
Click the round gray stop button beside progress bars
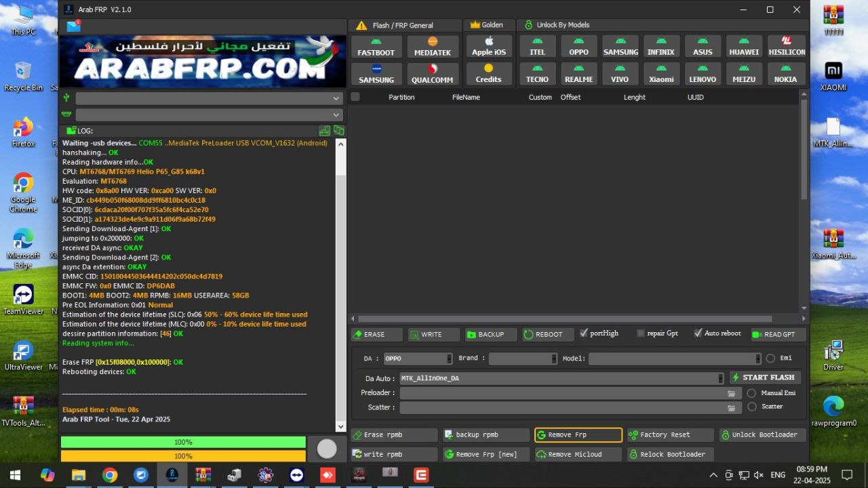(327, 448)
